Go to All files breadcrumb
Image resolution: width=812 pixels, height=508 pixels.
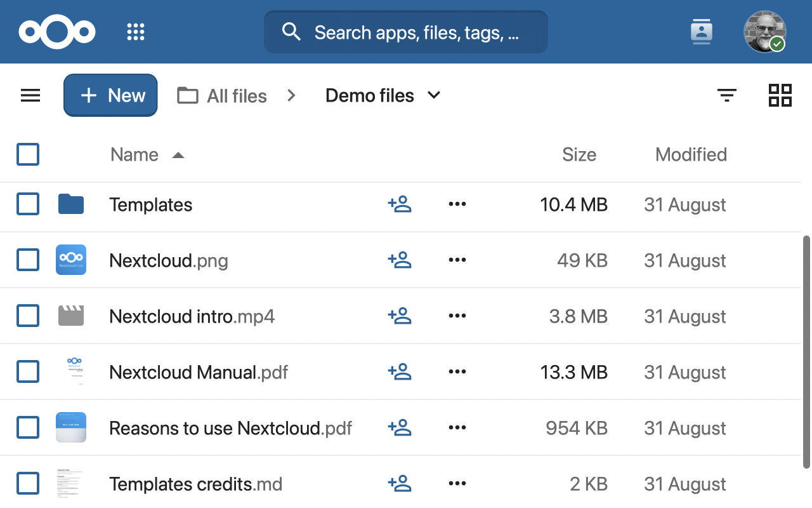[x=222, y=96]
